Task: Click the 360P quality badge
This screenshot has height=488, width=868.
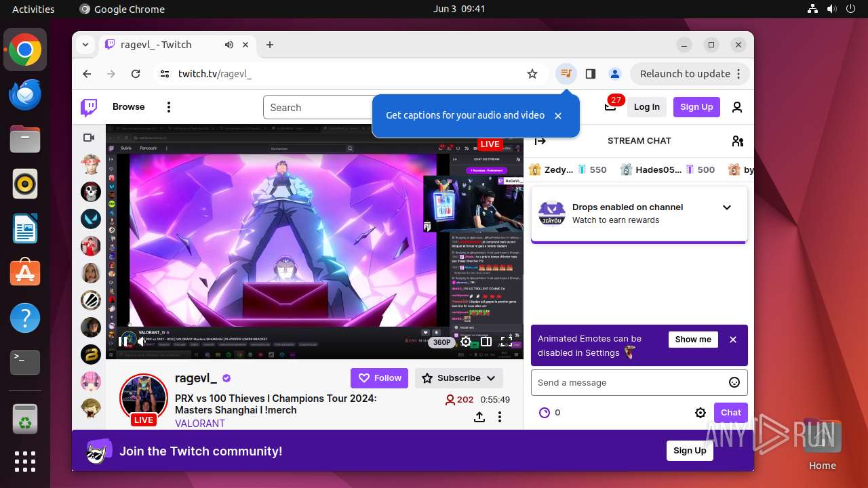Action: pyautogui.click(x=442, y=342)
